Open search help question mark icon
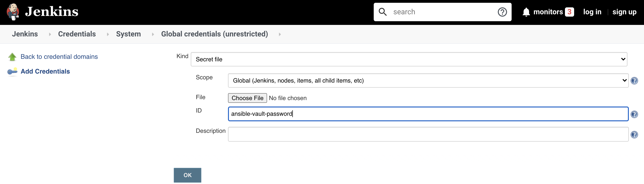Screen dimensions: 644x184 tap(502, 12)
